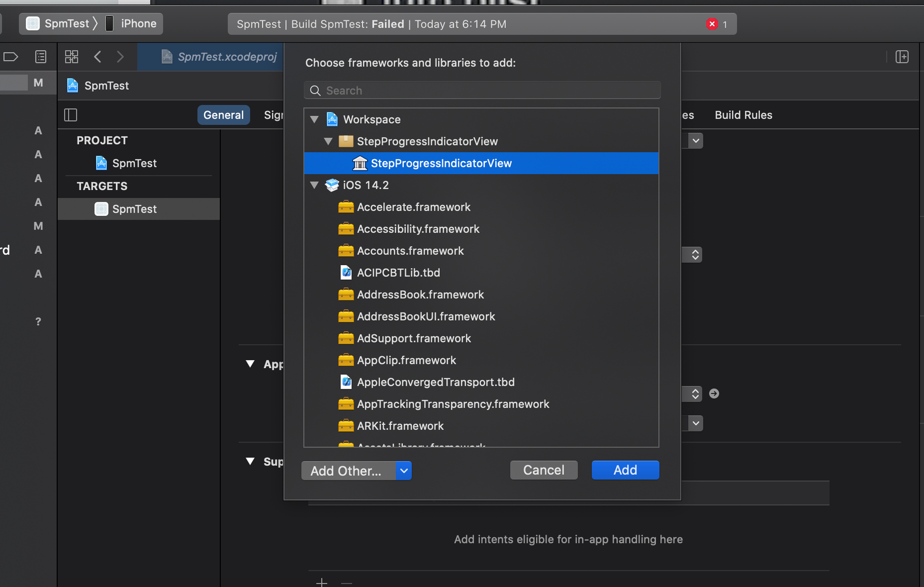The width and height of the screenshot is (924, 587).
Task: Open the top-right dropdown behind the dialog
Action: coord(695,141)
